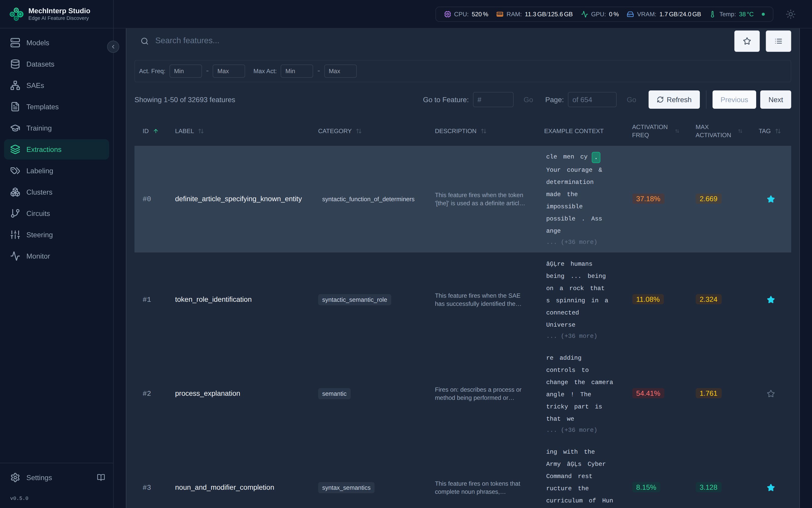This screenshot has width=812, height=508.
Task: Click the CPU usage chip icon
Action: click(x=447, y=14)
